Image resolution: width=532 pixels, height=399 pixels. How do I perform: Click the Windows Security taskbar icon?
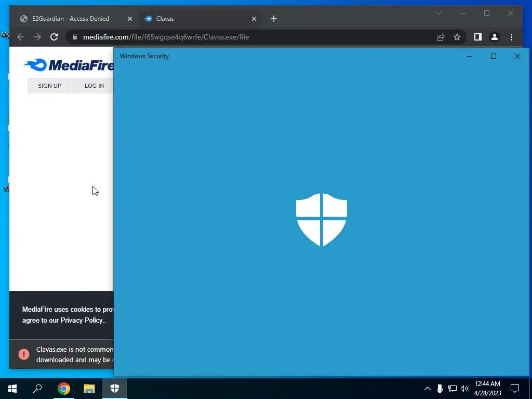coord(115,389)
